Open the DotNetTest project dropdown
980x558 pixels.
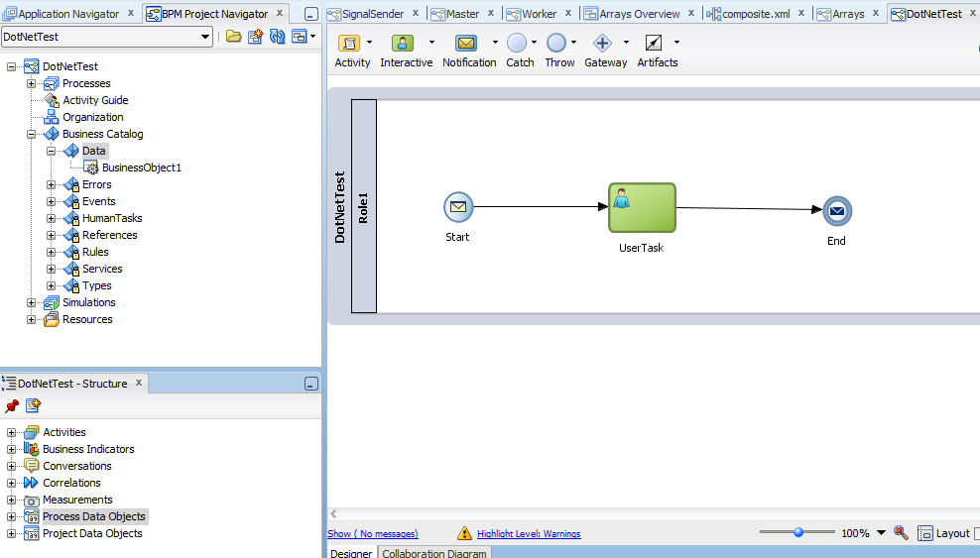tap(206, 37)
